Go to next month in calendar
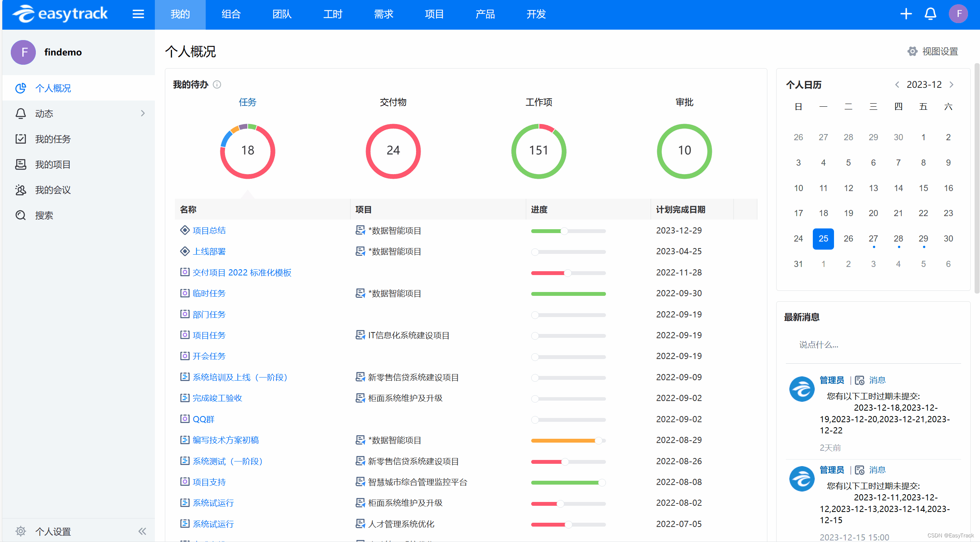The image size is (980, 542). (x=952, y=85)
